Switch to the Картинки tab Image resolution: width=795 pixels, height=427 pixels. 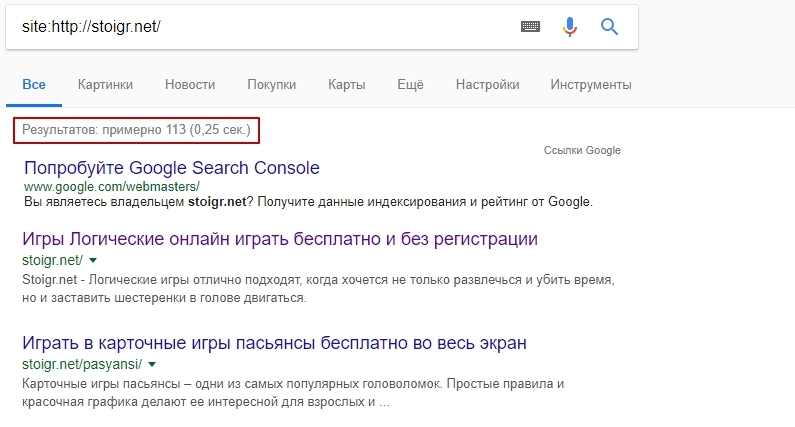105,85
